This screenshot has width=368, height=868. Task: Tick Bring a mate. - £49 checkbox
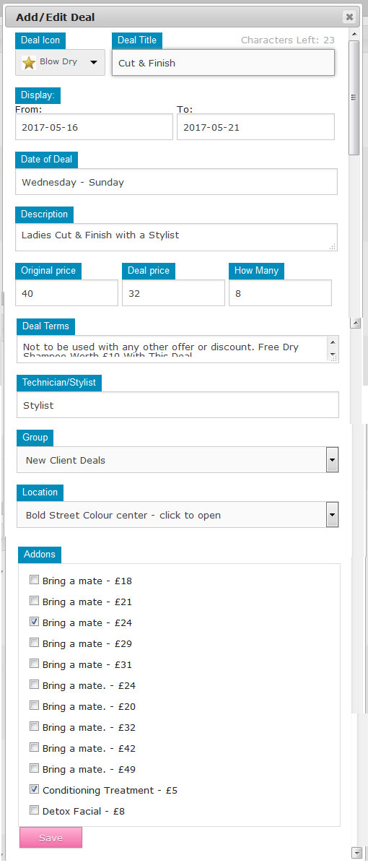click(34, 768)
